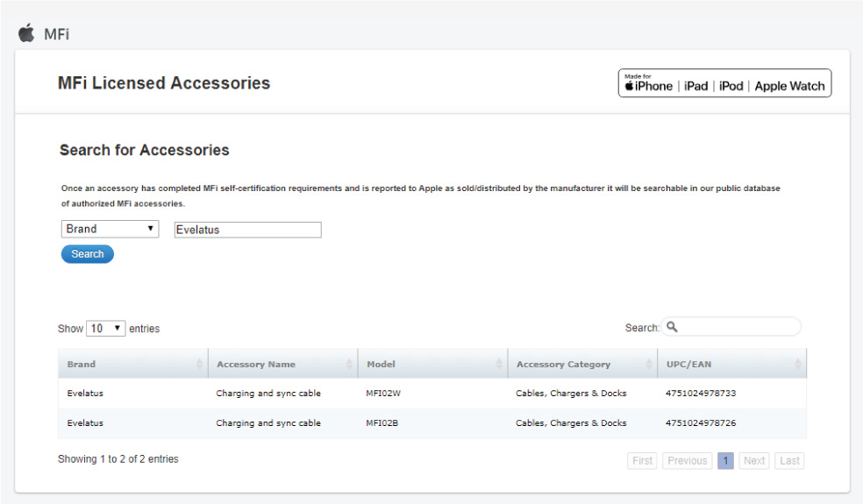This screenshot has width=863, height=504.
Task: Select the row with UPC 4751024978726
Action: coord(700,423)
